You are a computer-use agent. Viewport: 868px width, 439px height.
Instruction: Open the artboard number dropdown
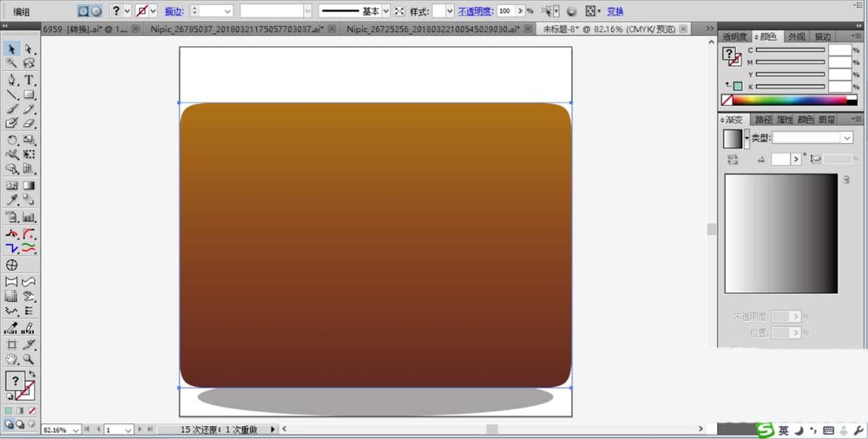click(x=128, y=429)
